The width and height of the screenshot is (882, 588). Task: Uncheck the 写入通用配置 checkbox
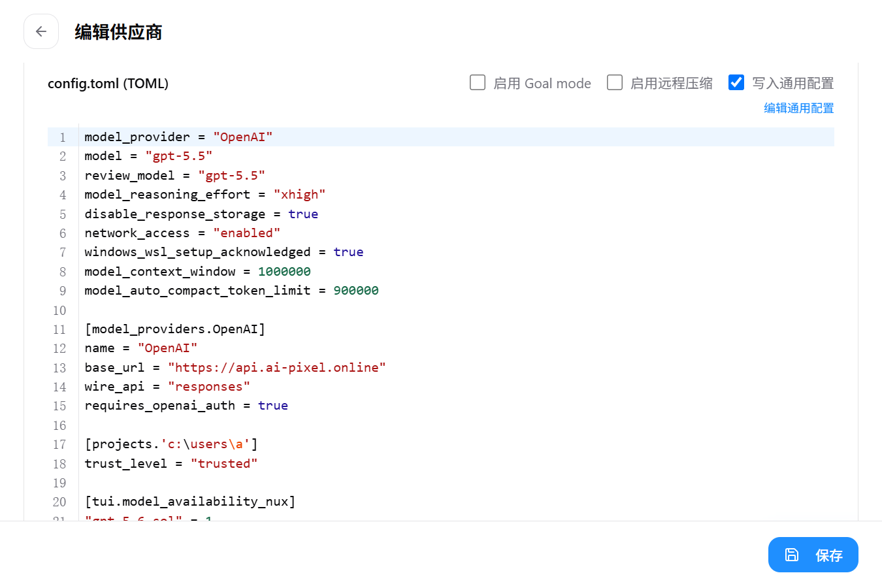pos(736,82)
